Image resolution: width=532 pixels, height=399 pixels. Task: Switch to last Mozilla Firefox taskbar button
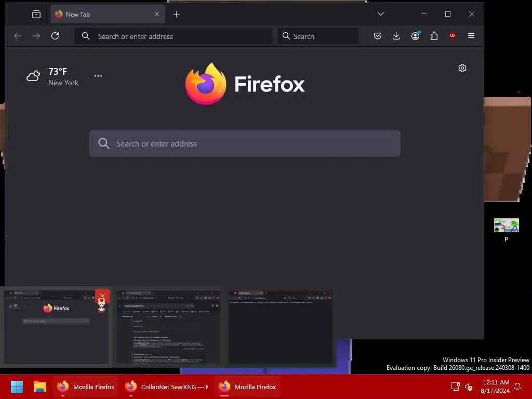coord(247,387)
